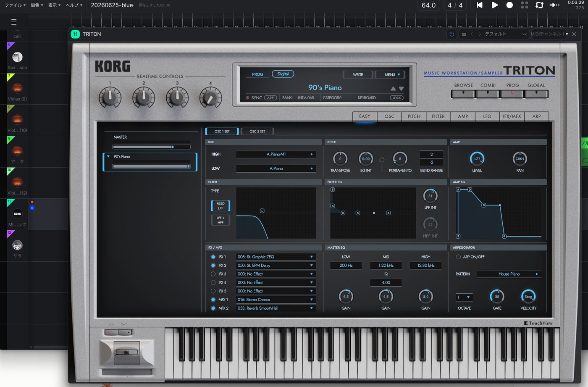
Task: Click the PAN knob in AMP section
Action: click(x=520, y=158)
